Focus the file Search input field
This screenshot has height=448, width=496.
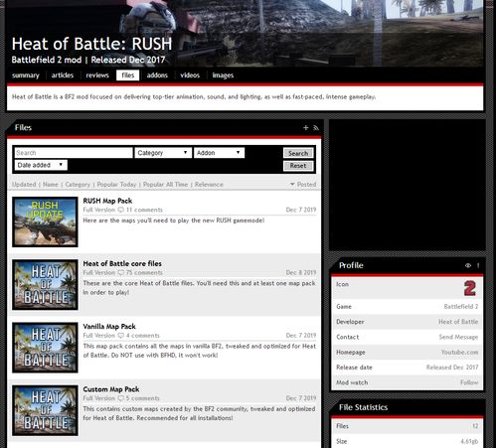click(x=74, y=153)
